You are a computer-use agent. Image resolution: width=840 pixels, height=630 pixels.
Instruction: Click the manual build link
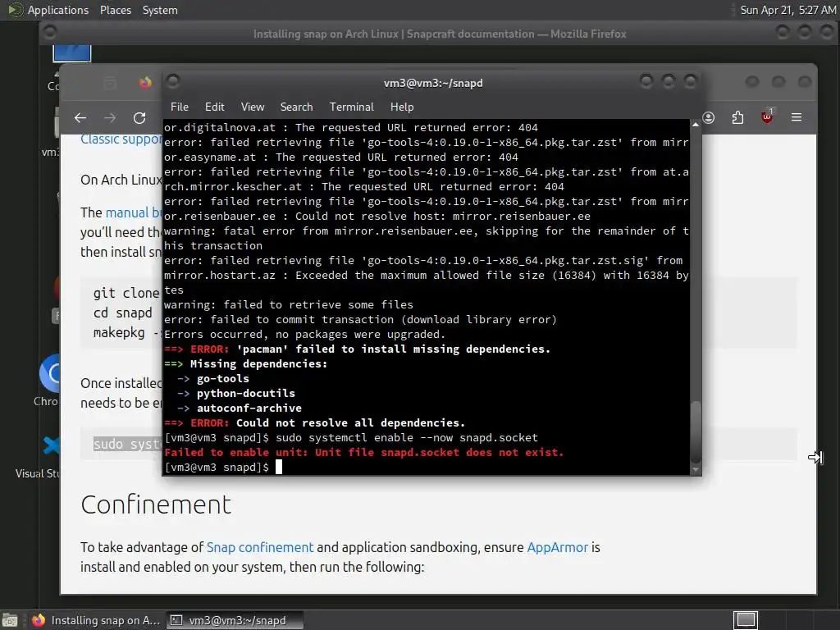pos(134,212)
